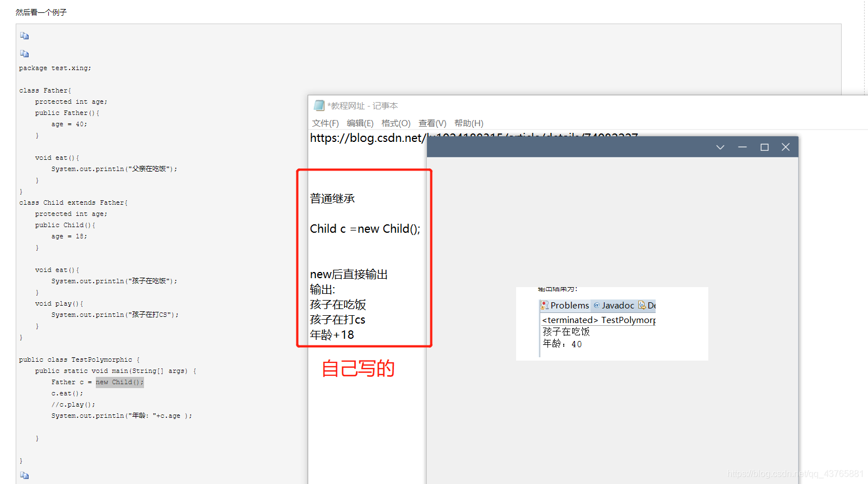Image resolution: width=868 pixels, height=484 pixels.
Task: Click the chevron-down button in the grey window title bar
Action: (x=720, y=147)
